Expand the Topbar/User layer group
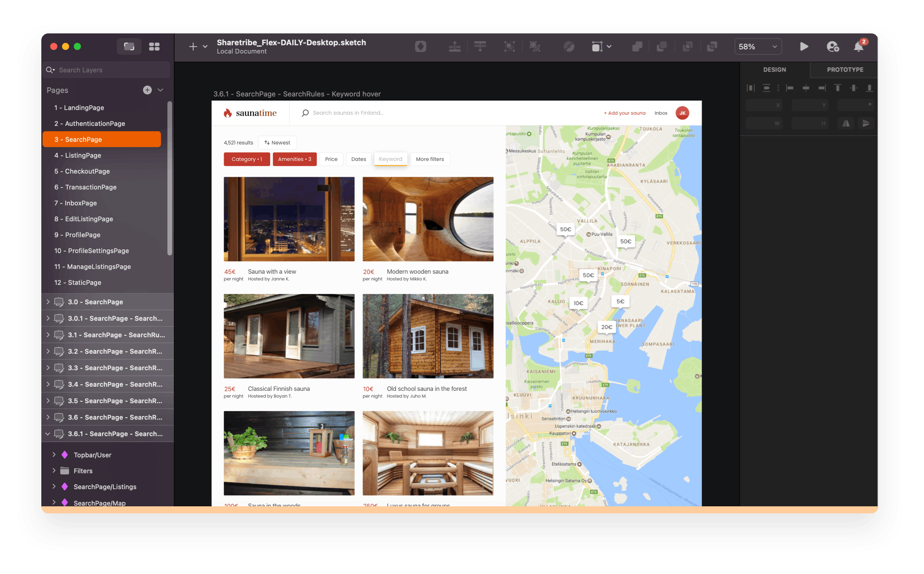 (x=54, y=454)
